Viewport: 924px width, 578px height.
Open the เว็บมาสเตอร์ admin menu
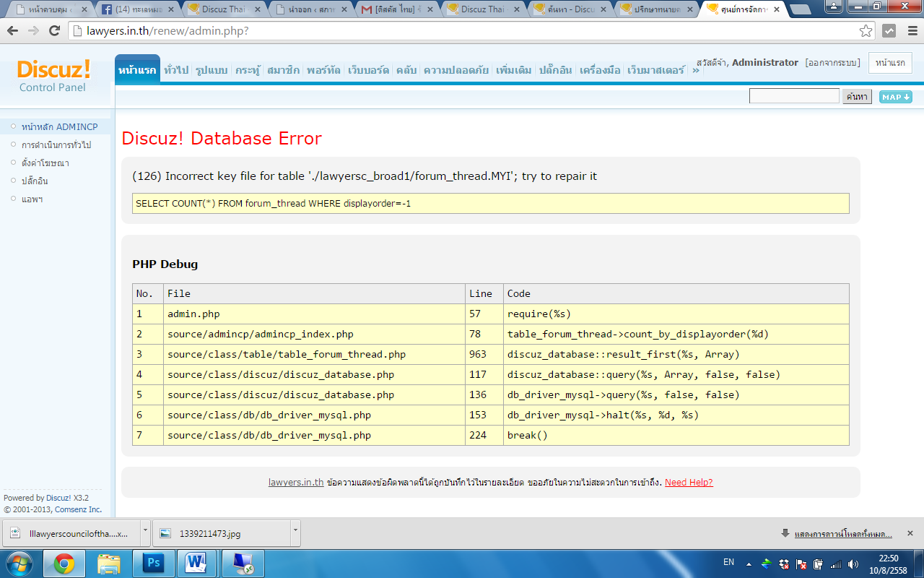pyautogui.click(x=655, y=70)
